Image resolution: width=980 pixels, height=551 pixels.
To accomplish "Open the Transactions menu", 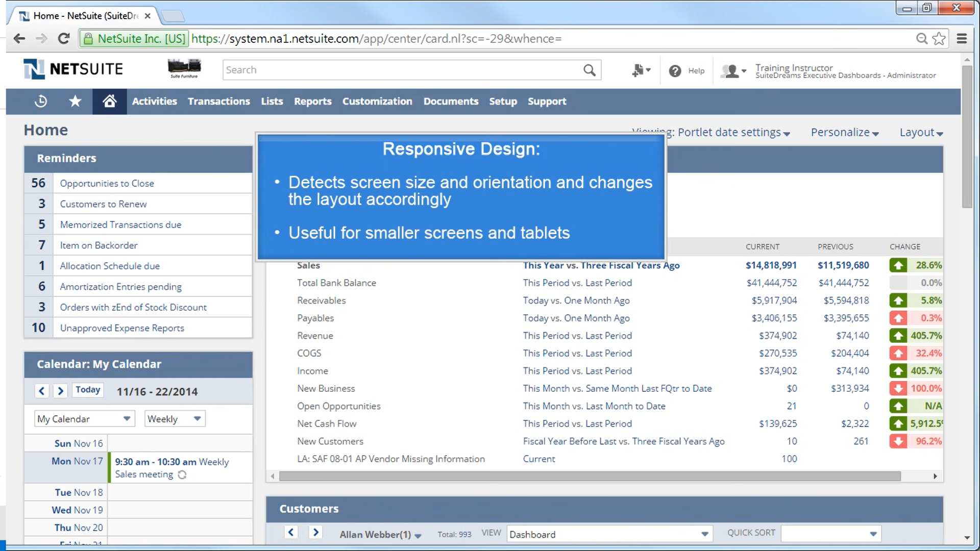I will (x=219, y=101).
